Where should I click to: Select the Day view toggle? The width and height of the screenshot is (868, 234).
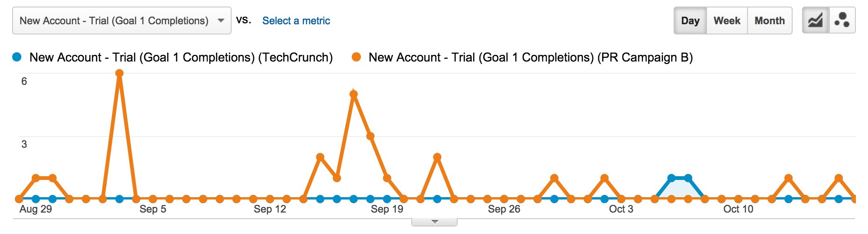(x=690, y=21)
